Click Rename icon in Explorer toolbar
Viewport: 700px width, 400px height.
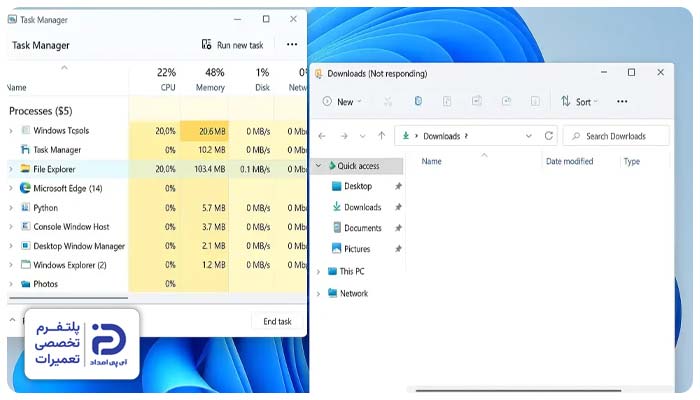tap(476, 101)
